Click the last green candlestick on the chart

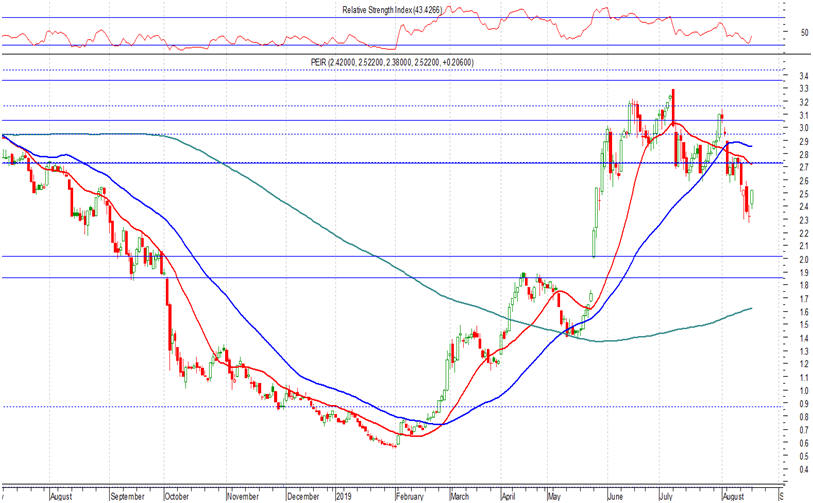[x=751, y=198]
